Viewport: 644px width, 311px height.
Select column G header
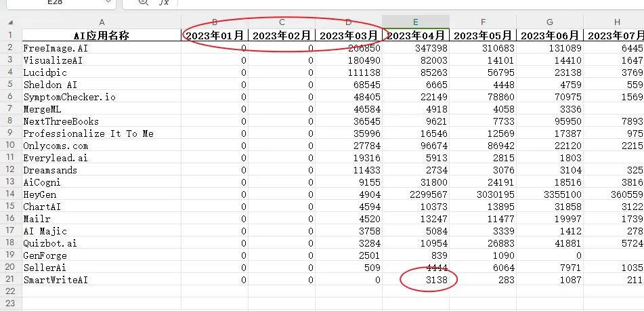(550, 22)
